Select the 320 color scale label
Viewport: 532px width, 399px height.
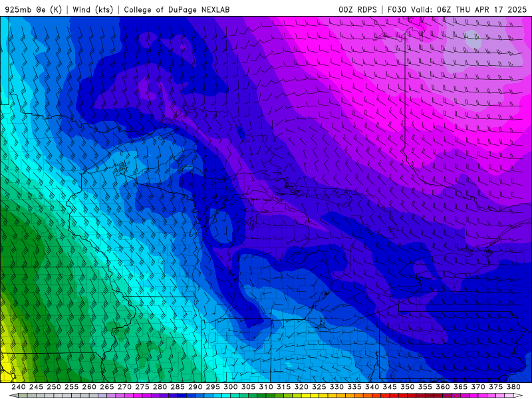pos(301,387)
